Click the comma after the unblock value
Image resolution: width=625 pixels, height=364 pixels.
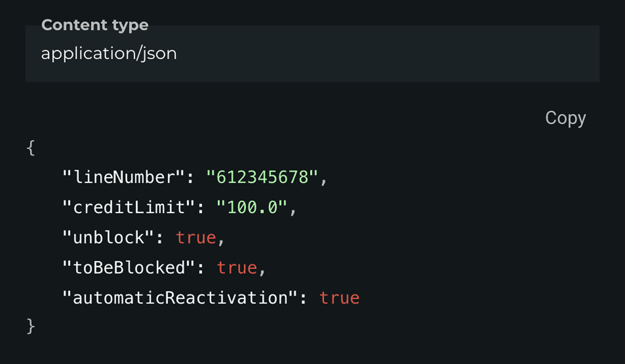click(222, 241)
